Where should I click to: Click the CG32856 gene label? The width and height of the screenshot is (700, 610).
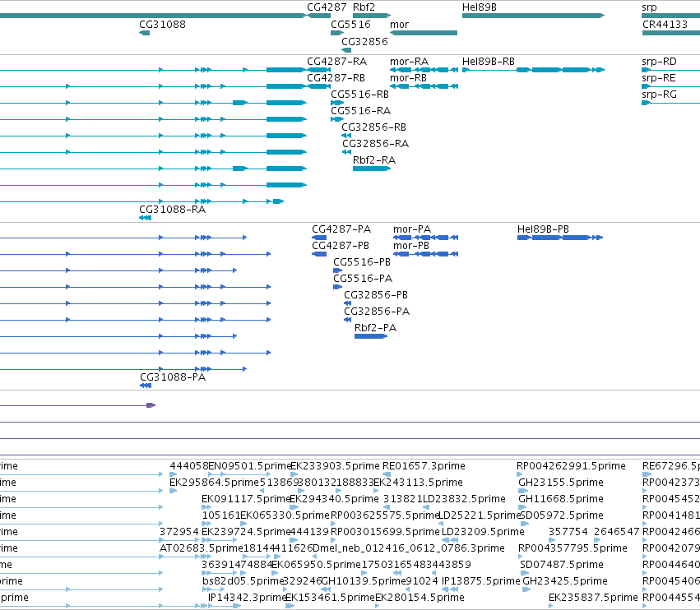pyautogui.click(x=364, y=41)
